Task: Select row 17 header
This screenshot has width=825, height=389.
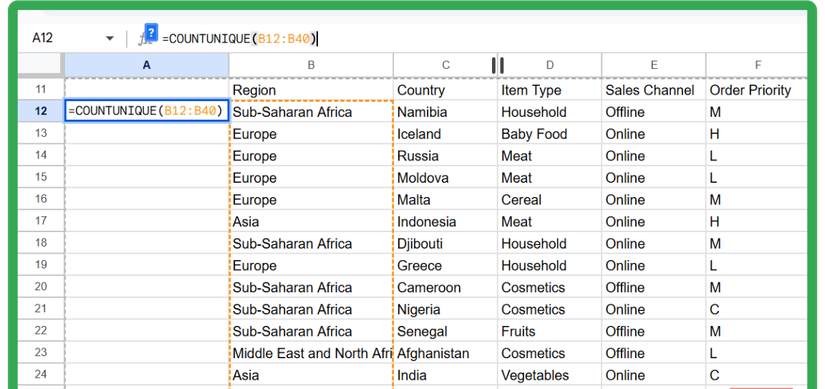Action: (41, 221)
